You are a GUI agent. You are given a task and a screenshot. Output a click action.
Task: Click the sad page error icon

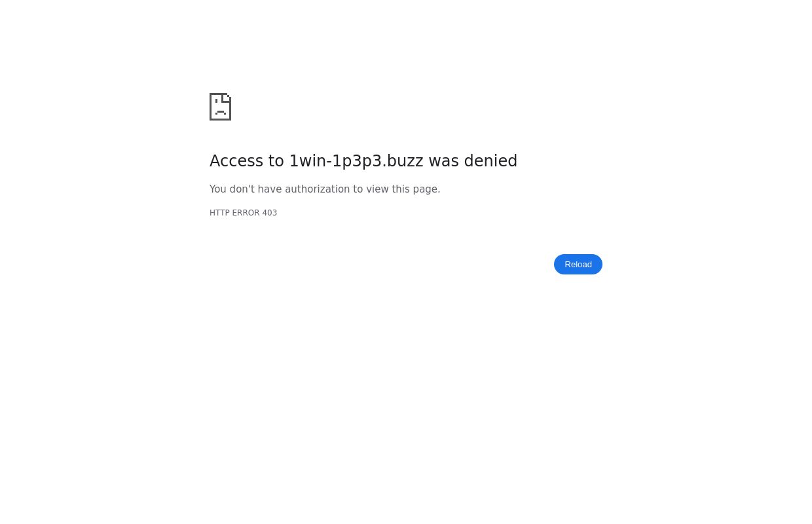coord(221,107)
